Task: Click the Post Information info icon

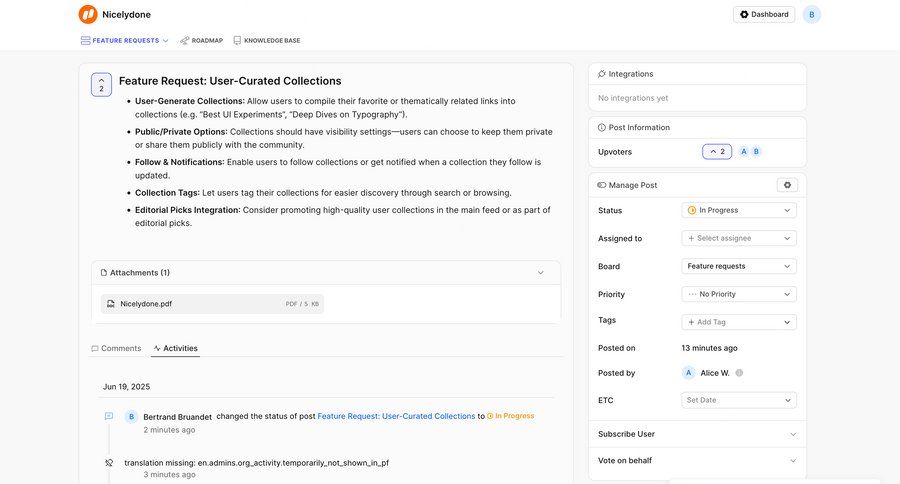Action: point(602,127)
